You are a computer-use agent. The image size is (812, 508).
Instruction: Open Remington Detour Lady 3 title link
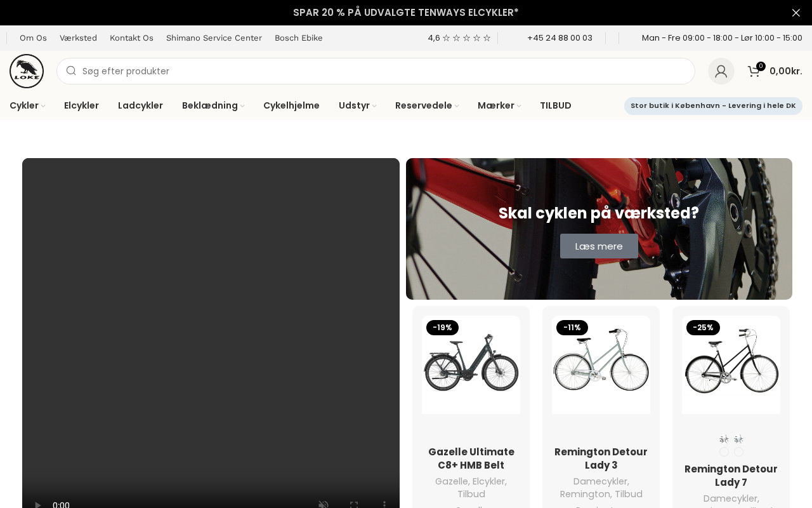[x=601, y=458]
